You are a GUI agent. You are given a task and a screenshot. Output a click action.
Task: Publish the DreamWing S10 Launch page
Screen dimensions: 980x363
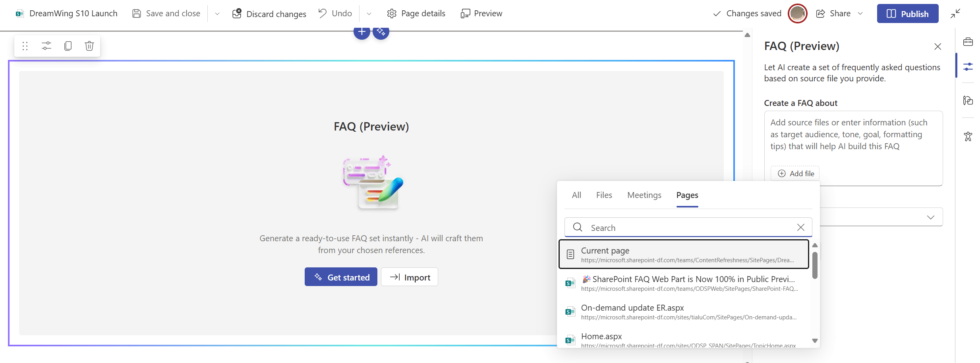point(908,13)
